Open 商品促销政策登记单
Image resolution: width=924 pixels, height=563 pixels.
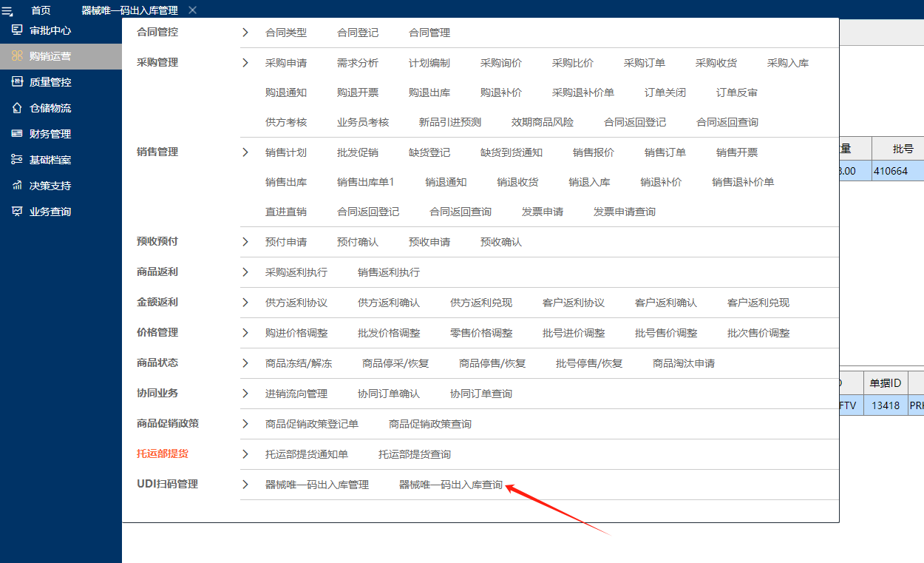tap(312, 424)
